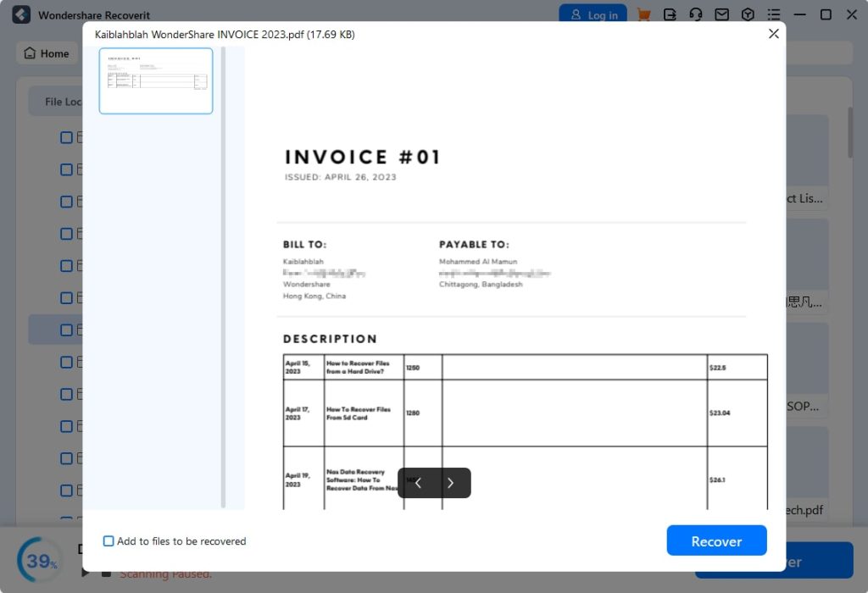Tick the highlighted row's file checkbox
This screenshot has width=868, height=593.
point(66,330)
